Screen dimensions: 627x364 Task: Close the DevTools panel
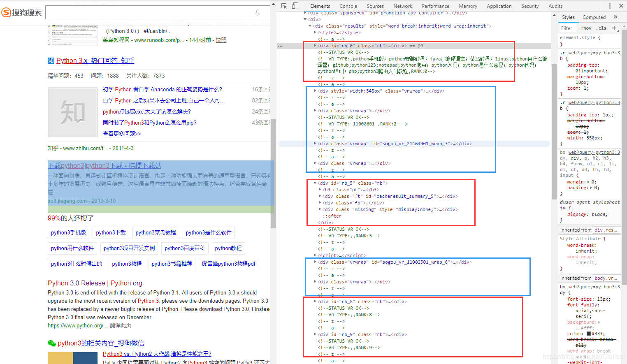tap(621, 6)
